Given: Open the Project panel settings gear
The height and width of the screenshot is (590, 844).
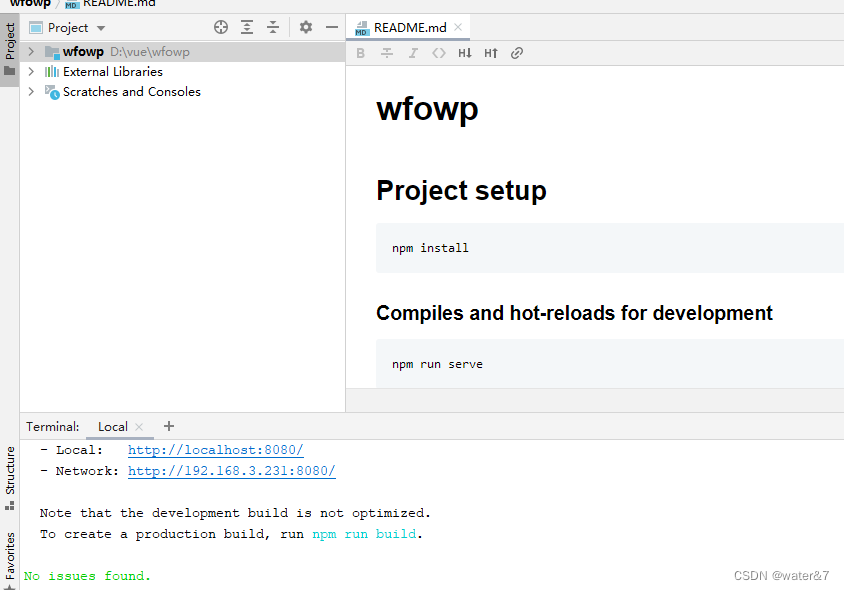Looking at the screenshot, I should point(305,27).
